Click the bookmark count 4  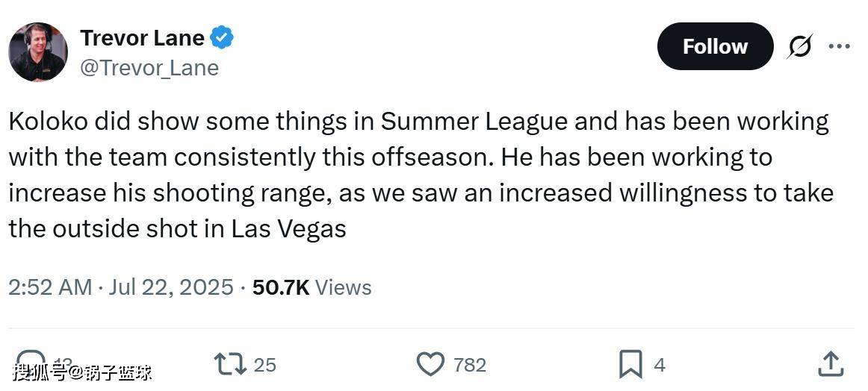coord(660,365)
